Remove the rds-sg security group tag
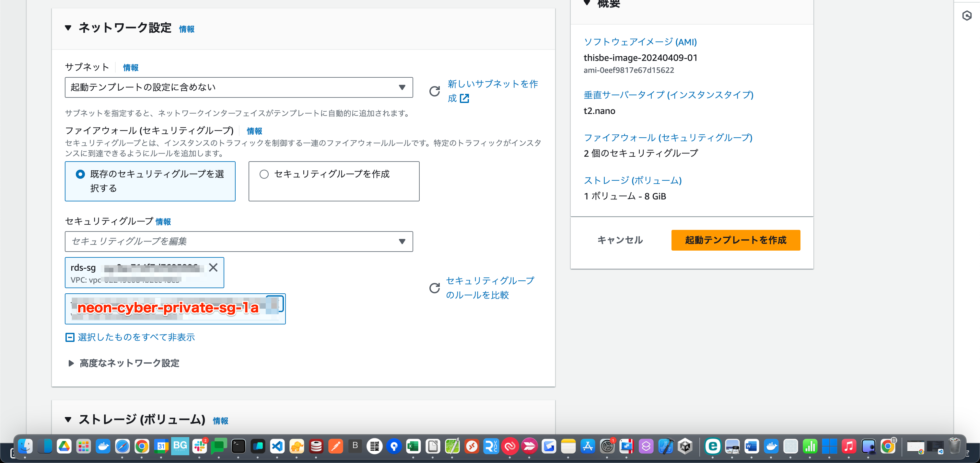Viewport: 980px width, 463px height. [213, 268]
